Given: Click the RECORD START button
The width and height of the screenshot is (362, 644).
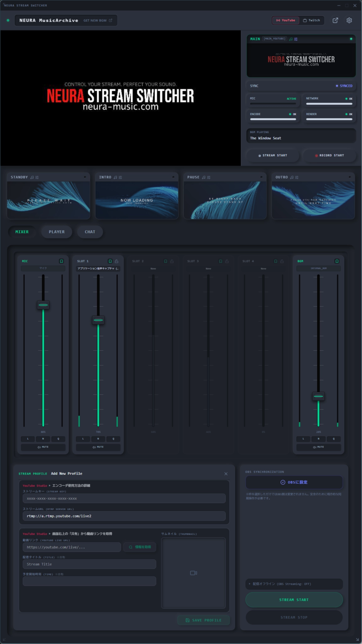Looking at the screenshot, I should [329, 155].
